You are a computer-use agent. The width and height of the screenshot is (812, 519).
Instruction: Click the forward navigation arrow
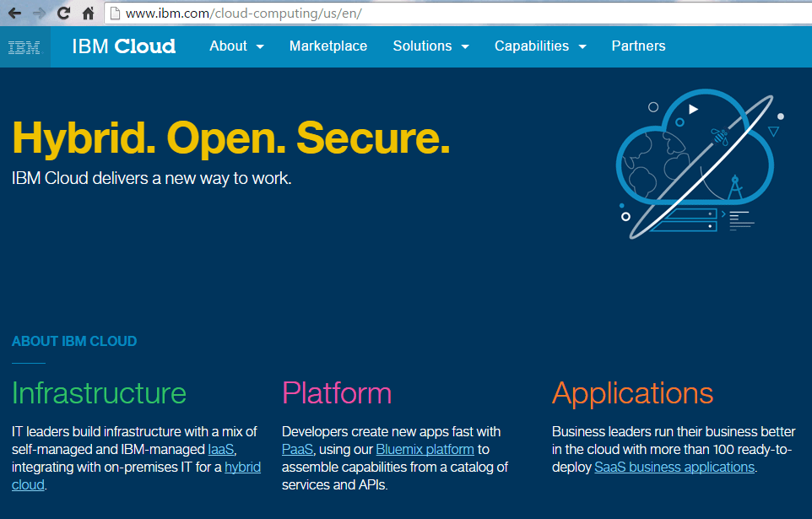tap(40, 14)
